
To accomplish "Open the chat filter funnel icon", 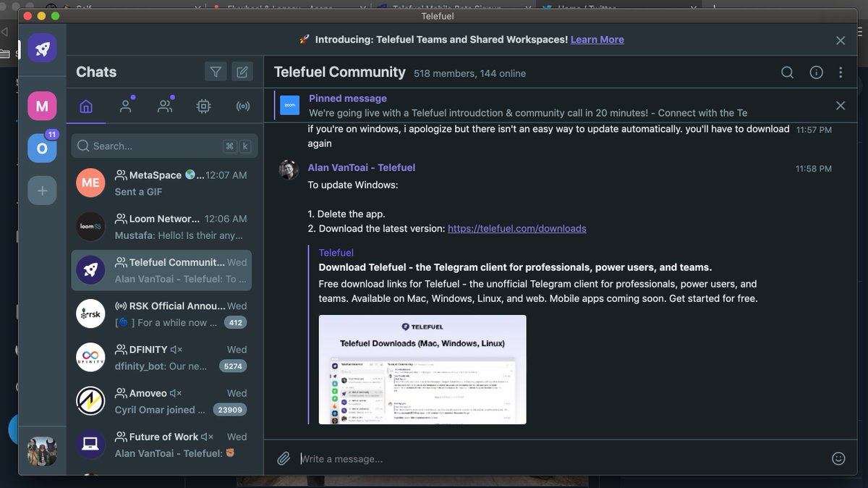I will point(215,72).
